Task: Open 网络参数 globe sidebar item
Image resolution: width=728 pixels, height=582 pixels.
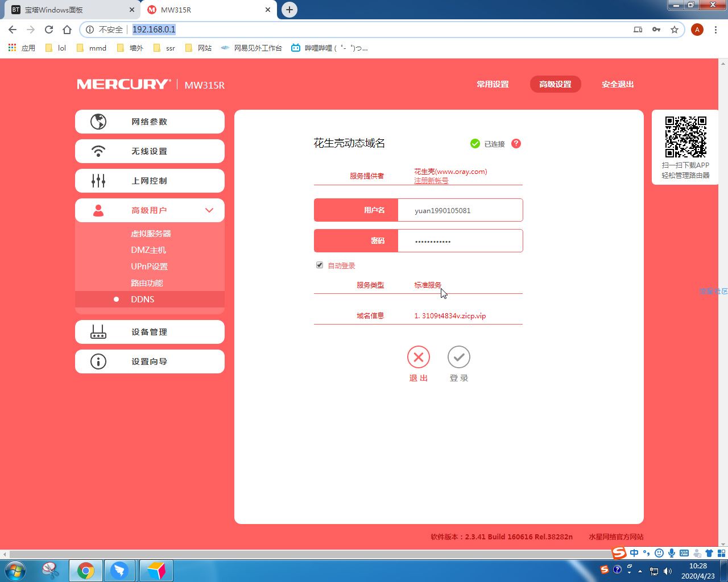Action: pos(150,122)
